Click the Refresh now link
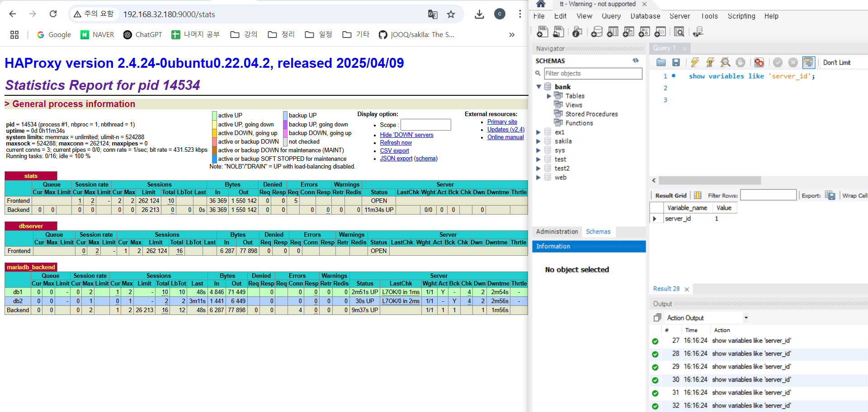868x412 pixels. click(x=396, y=142)
